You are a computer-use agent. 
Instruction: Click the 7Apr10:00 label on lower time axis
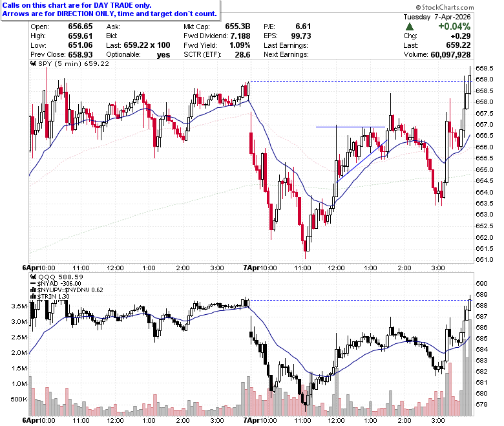260,420
